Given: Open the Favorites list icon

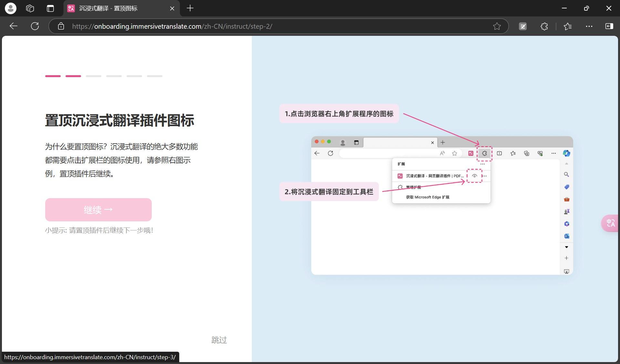Looking at the screenshot, I should (x=567, y=26).
